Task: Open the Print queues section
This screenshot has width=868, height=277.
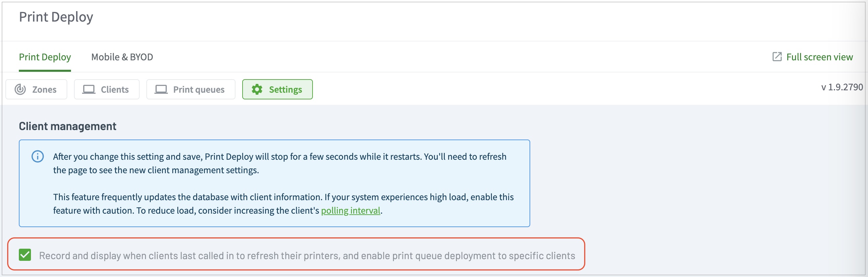Action: [x=191, y=89]
